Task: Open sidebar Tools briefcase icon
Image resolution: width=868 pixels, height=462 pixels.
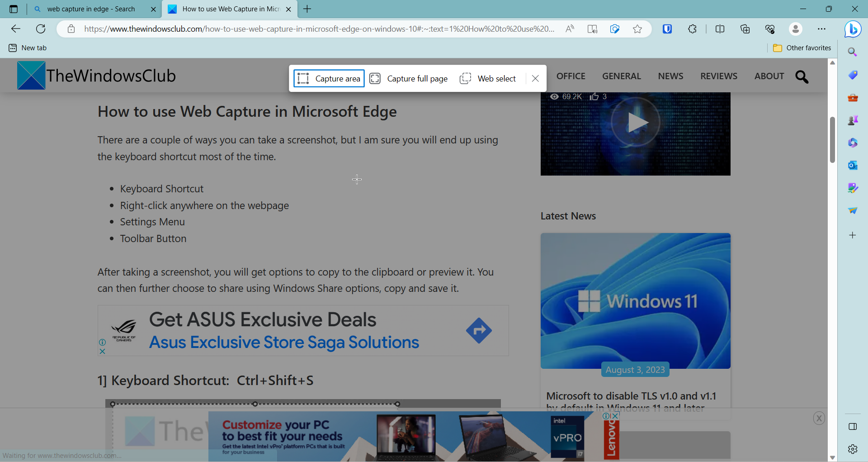Action: click(x=853, y=97)
